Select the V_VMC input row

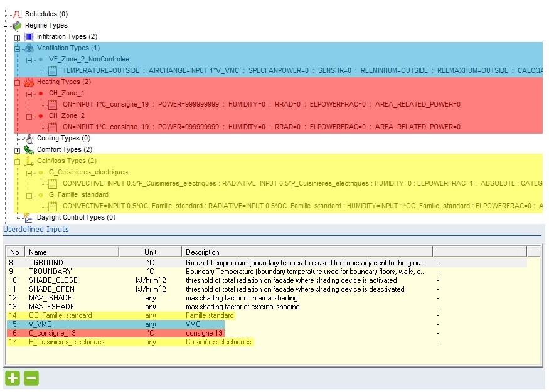coord(43,324)
